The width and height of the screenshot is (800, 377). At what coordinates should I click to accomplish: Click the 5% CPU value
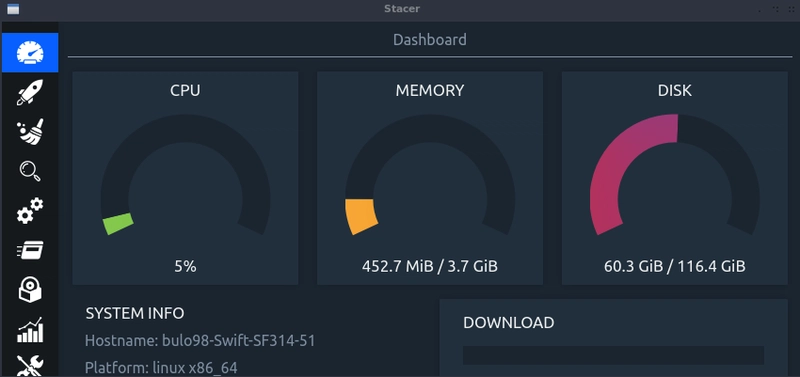point(185,266)
